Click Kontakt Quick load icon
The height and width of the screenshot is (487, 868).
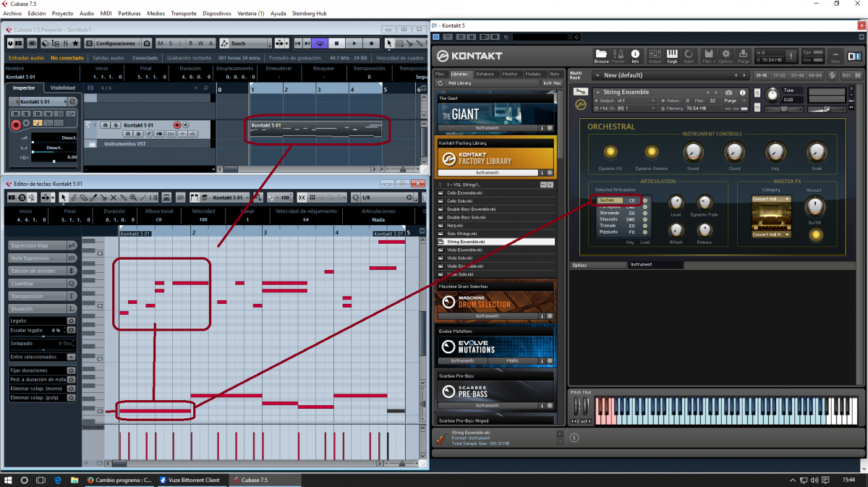[689, 56]
